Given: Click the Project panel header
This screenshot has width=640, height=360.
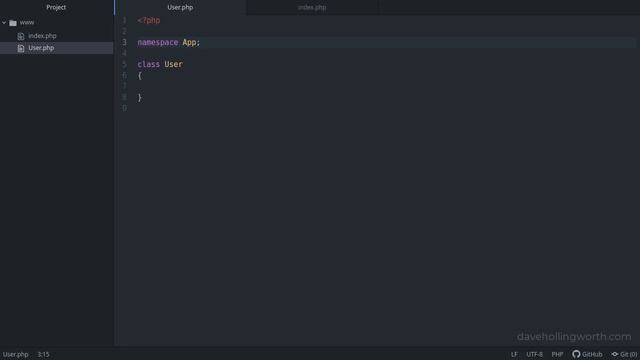Looking at the screenshot, I should [x=56, y=7].
